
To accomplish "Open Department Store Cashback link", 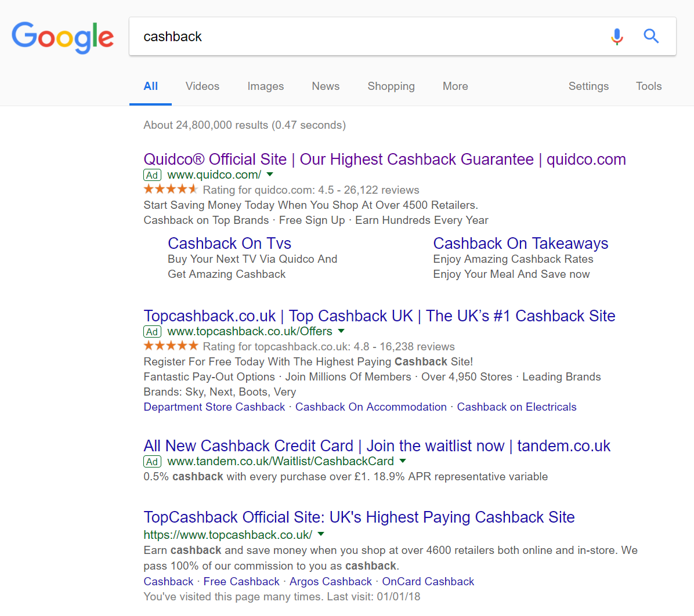I will (214, 407).
